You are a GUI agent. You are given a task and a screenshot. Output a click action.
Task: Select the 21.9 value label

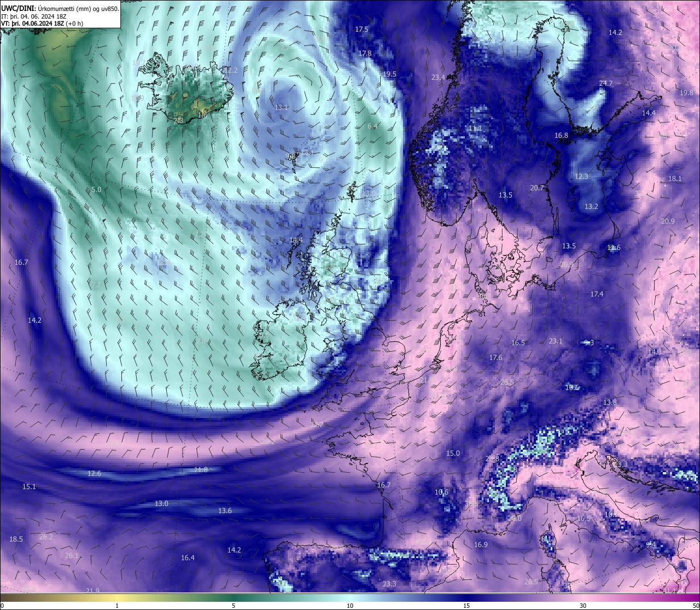point(92,591)
